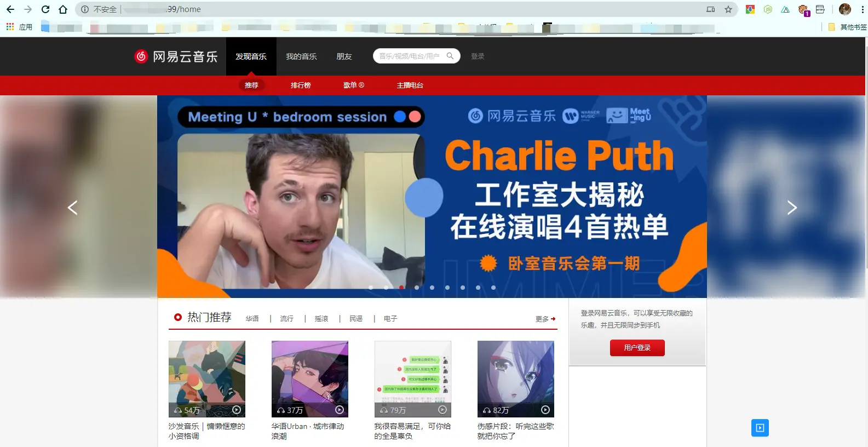Filter recommendations by 华语
The height and width of the screenshot is (447, 868).
(252, 318)
